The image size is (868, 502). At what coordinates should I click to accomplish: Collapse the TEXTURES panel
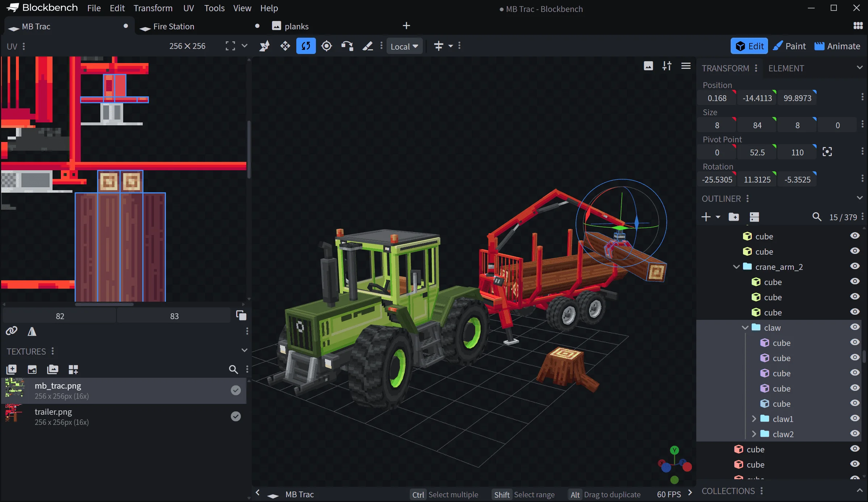245,350
